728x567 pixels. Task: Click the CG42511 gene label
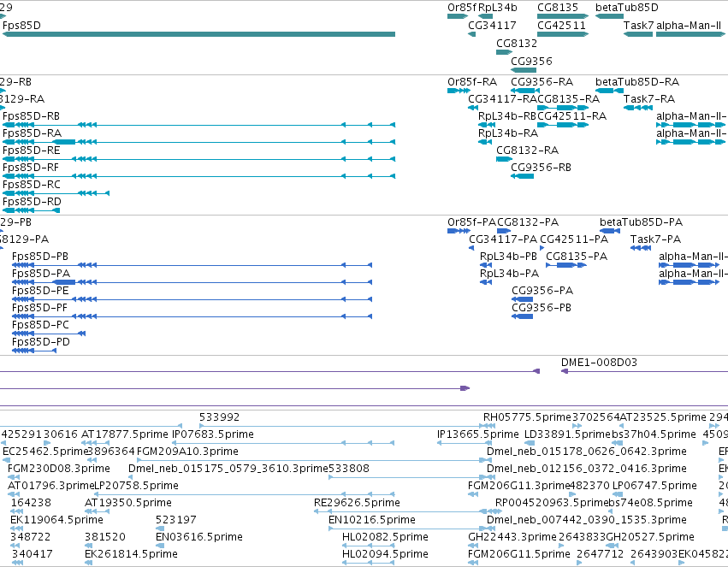pyautogui.click(x=562, y=26)
